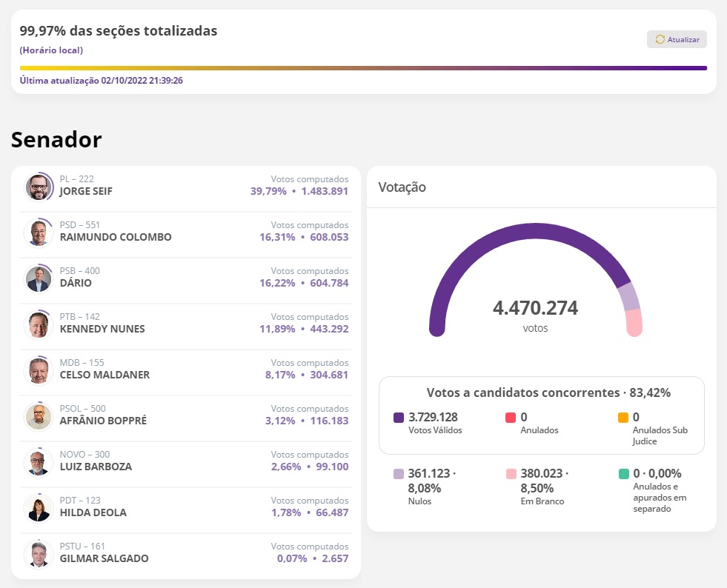
Task: Click Celso Maldaner's avatar photo
Action: click(x=38, y=371)
